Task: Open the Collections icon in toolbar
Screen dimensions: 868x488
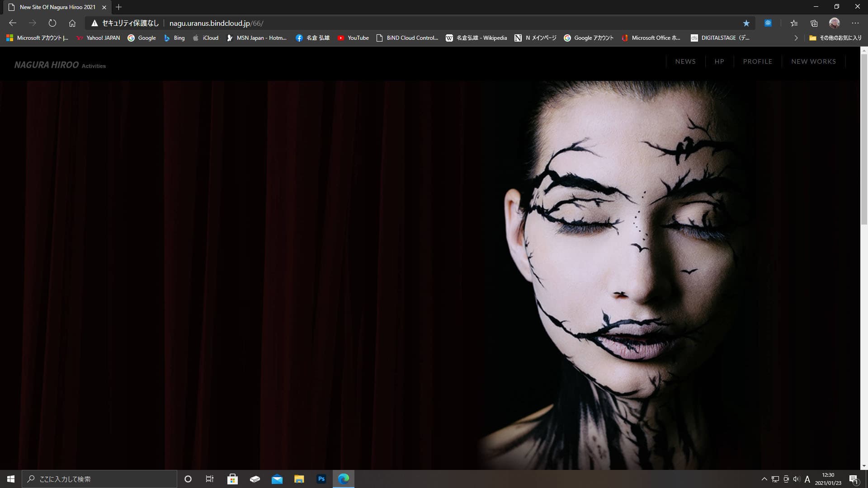Action: point(814,23)
